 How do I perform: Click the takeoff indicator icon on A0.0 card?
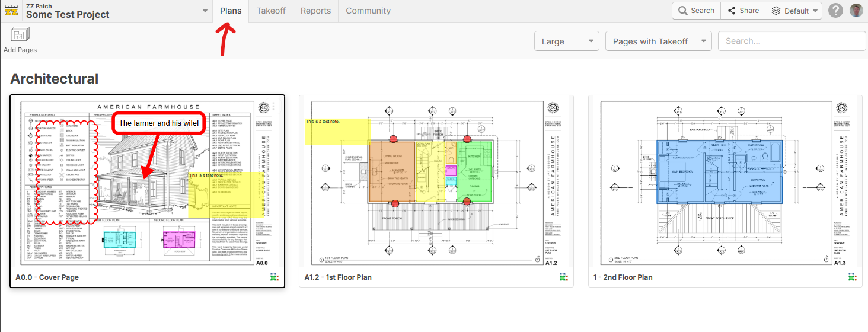tap(273, 277)
